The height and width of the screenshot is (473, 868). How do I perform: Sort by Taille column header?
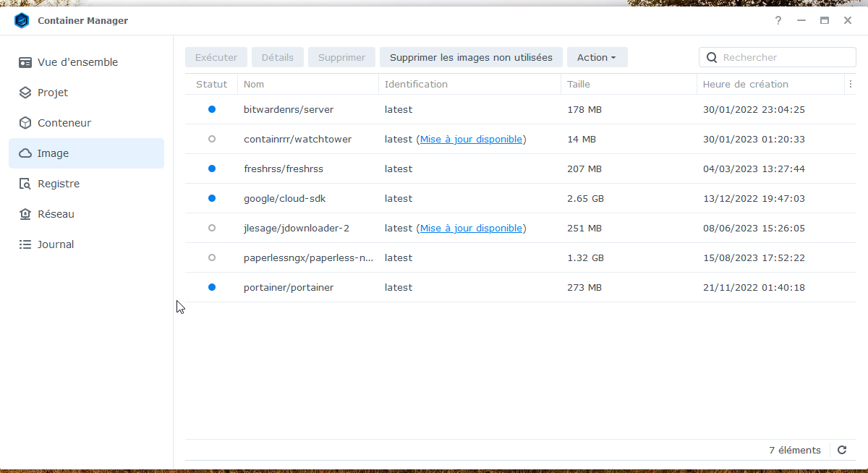(579, 84)
